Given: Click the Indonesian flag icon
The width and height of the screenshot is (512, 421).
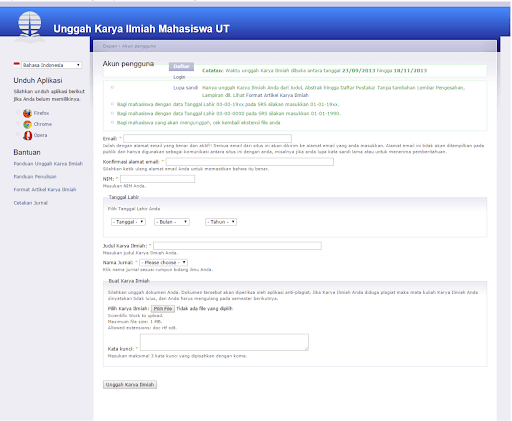Looking at the screenshot, I should coord(17,64).
